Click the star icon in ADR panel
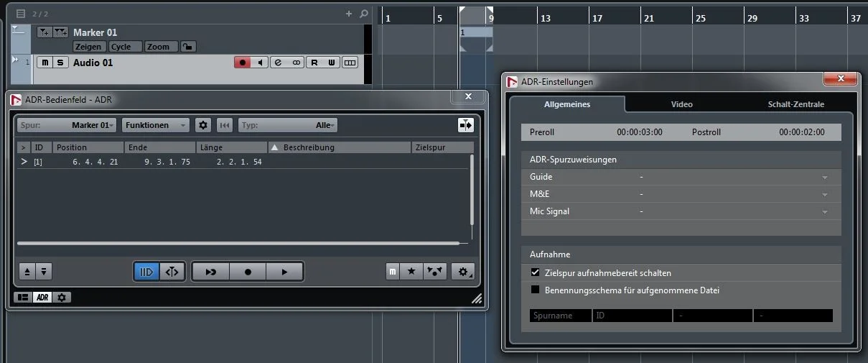The image size is (868, 363). click(411, 272)
